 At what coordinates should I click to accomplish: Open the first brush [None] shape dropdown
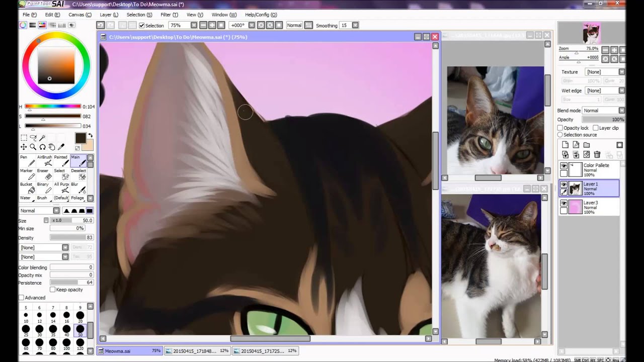coord(65,247)
